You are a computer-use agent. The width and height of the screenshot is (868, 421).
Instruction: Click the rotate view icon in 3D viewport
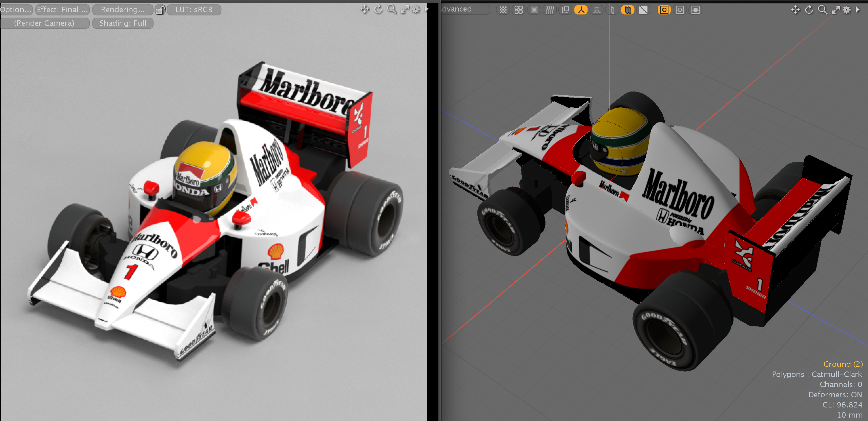click(x=809, y=10)
